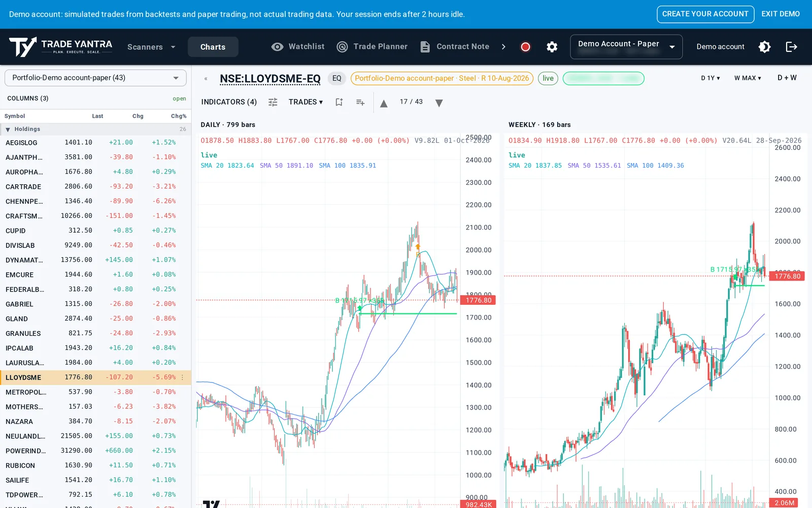Click the Demo account label
This screenshot has height=508, width=812.
pos(720,47)
